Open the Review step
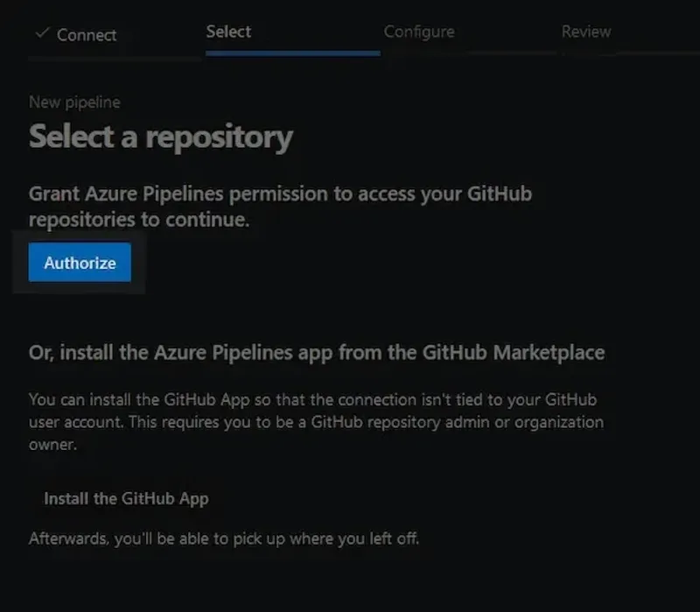This screenshot has height=612, width=700. coord(586,32)
